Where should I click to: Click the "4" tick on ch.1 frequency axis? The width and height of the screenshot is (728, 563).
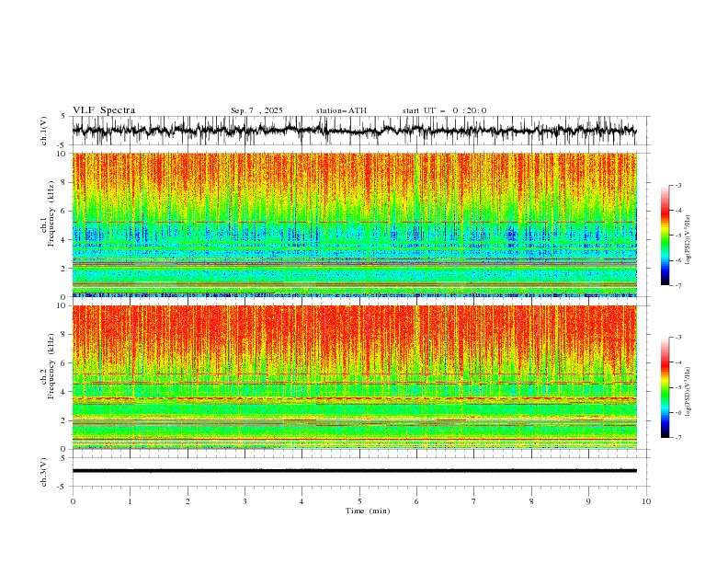point(64,240)
